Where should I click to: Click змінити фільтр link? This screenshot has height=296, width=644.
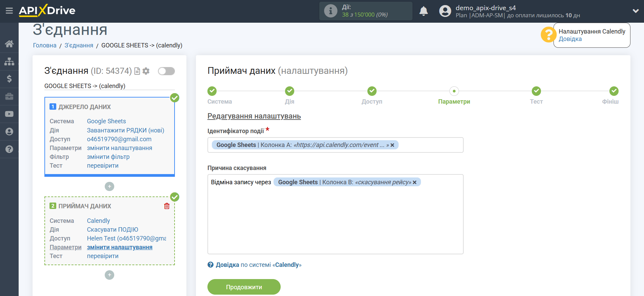(108, 157)
